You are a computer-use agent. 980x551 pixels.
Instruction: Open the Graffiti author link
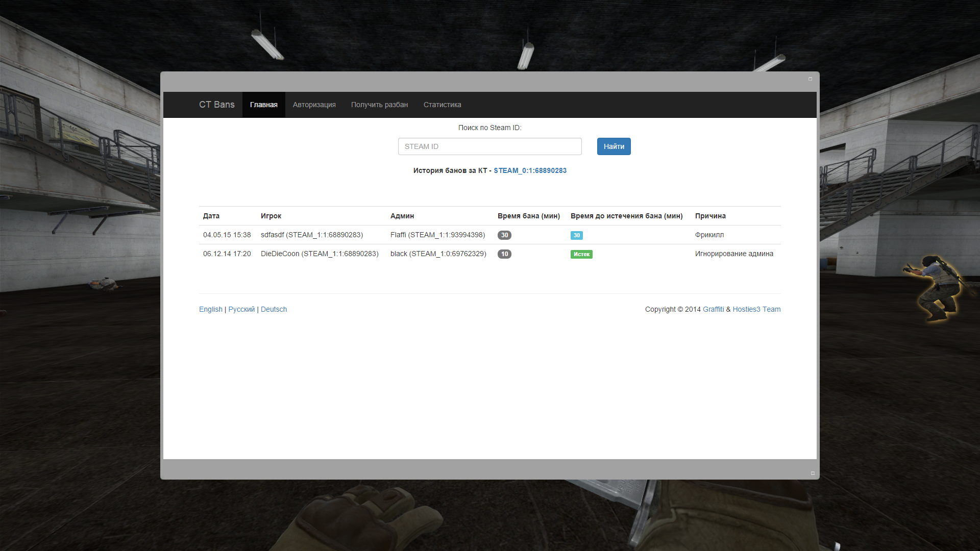pos(713,309)
